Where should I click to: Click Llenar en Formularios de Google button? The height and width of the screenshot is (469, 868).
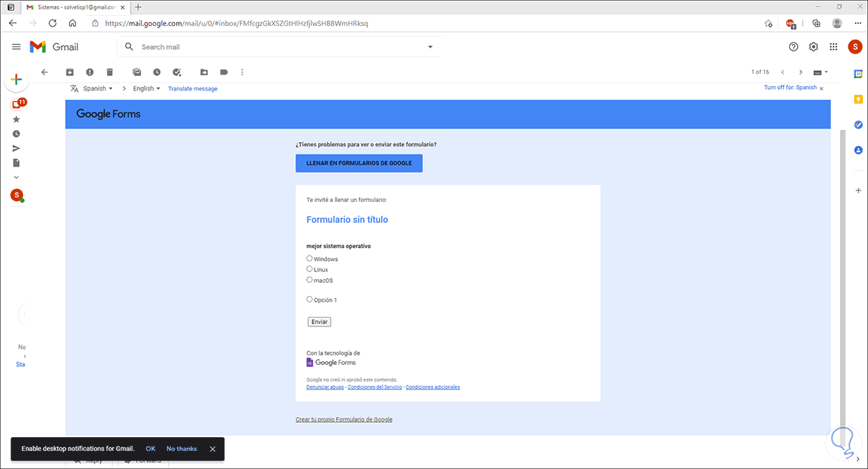click(x=359, y=163)
